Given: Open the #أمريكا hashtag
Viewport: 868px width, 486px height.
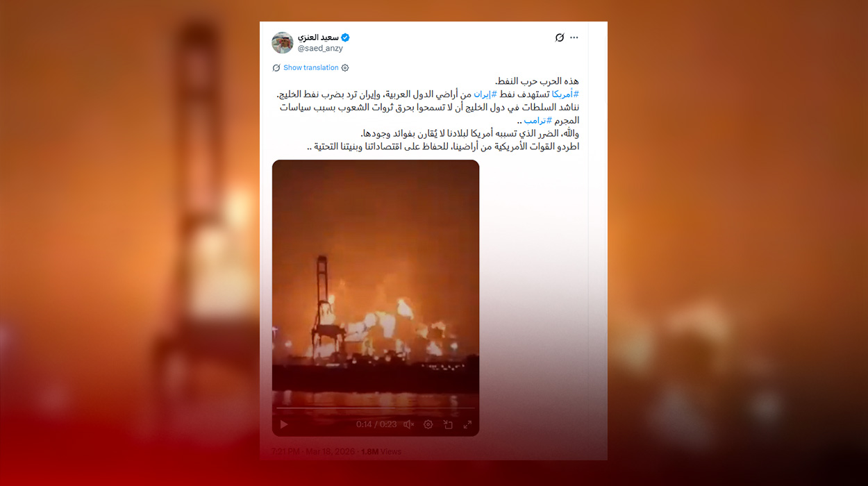Looking at the screenshot, I should 566,94.
